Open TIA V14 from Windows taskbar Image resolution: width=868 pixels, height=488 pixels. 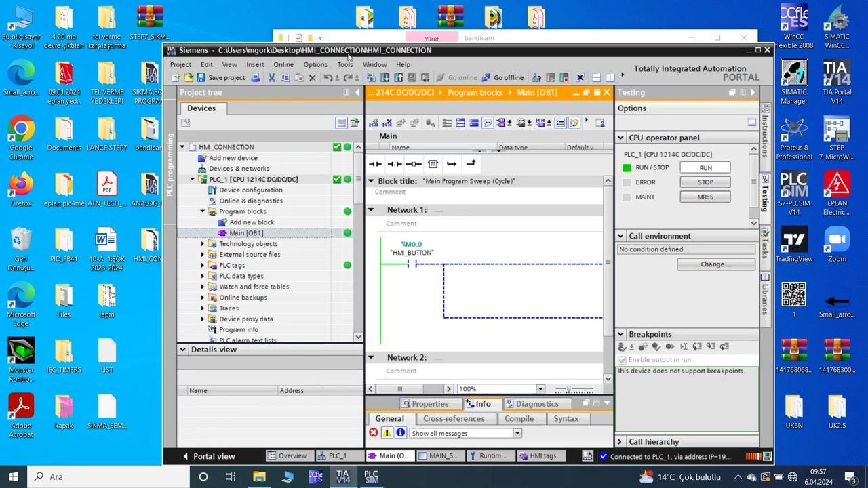coord(342,476)
